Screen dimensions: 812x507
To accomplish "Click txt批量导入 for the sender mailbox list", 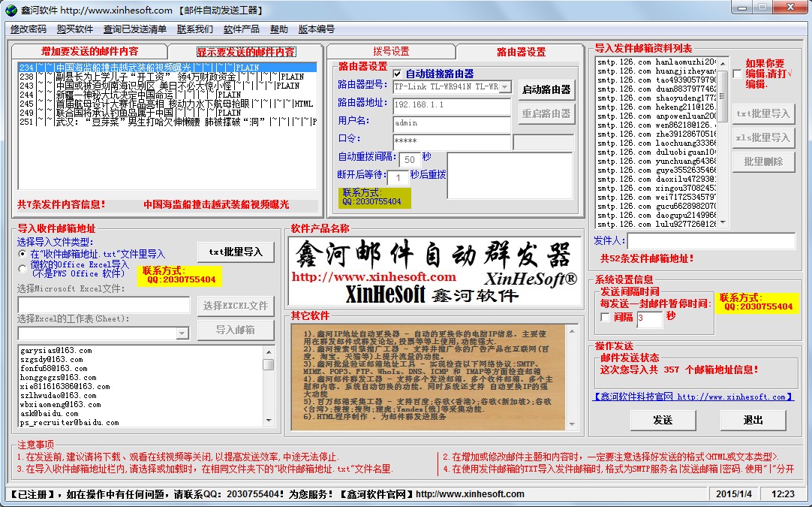I will [762, 113].
